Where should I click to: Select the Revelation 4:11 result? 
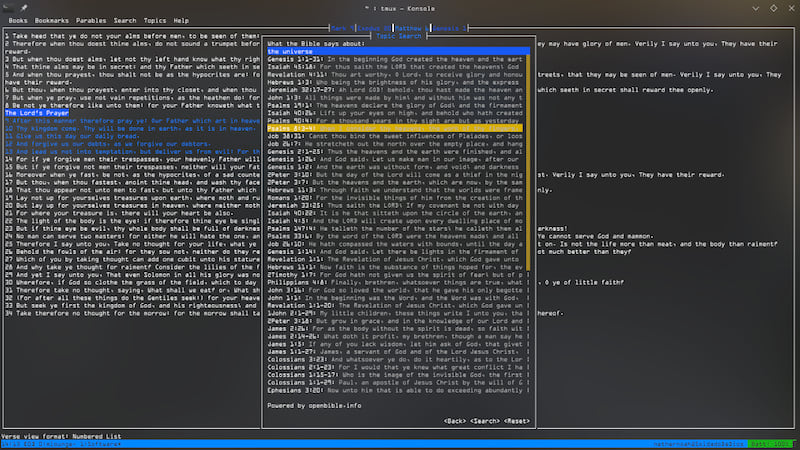(395, 74)
